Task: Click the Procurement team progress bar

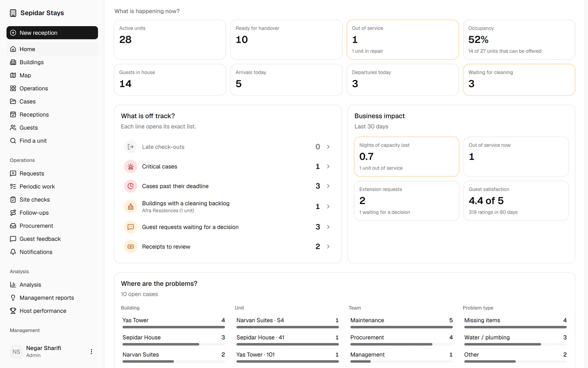Action: (401, 344)
